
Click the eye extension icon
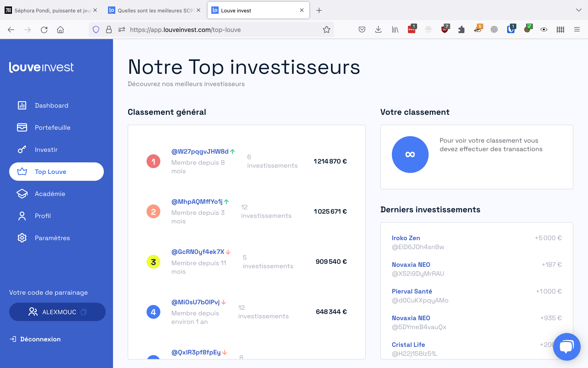544,30
